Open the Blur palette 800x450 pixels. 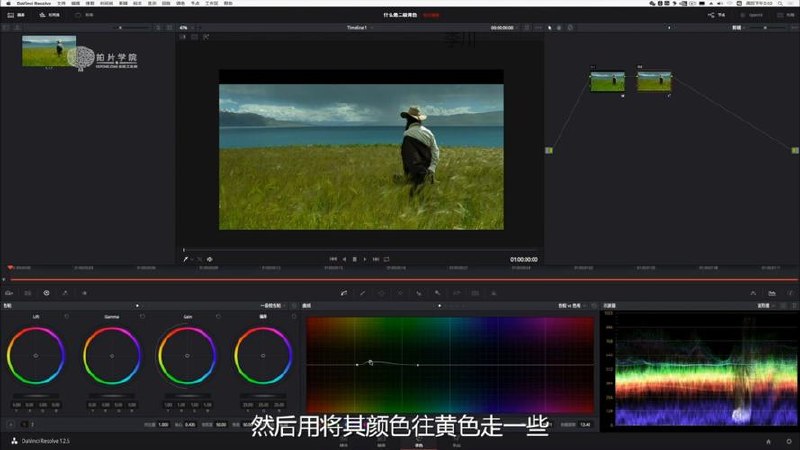419,293
